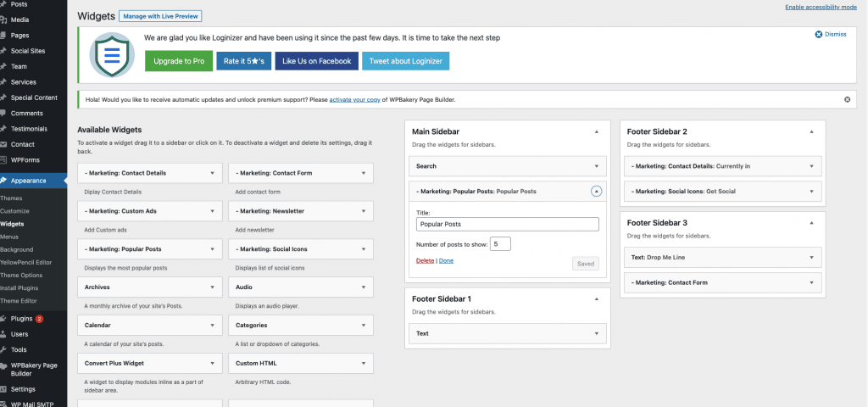Image resolution: width=868 pixels, height=407 pixels.
Task: Click the Title input field
Action: 507,225
